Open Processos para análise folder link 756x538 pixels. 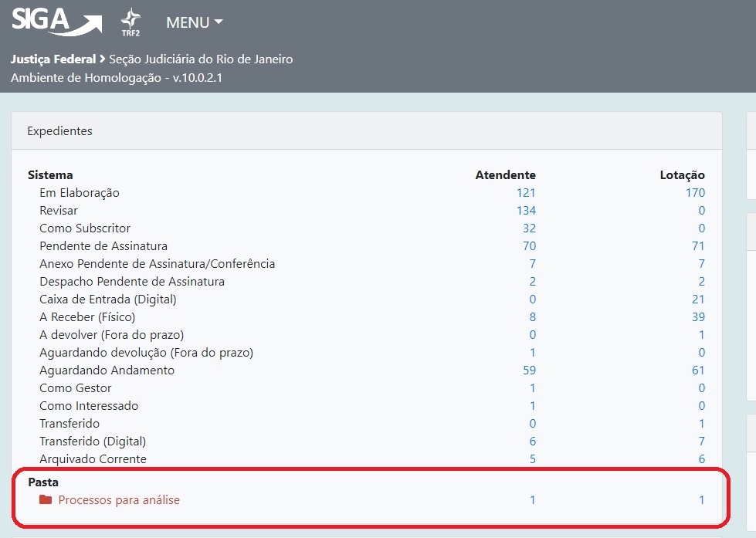[119, 500]
